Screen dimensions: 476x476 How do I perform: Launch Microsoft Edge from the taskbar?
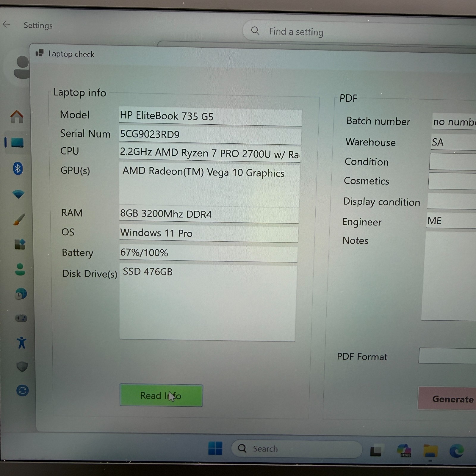point(457,451)
